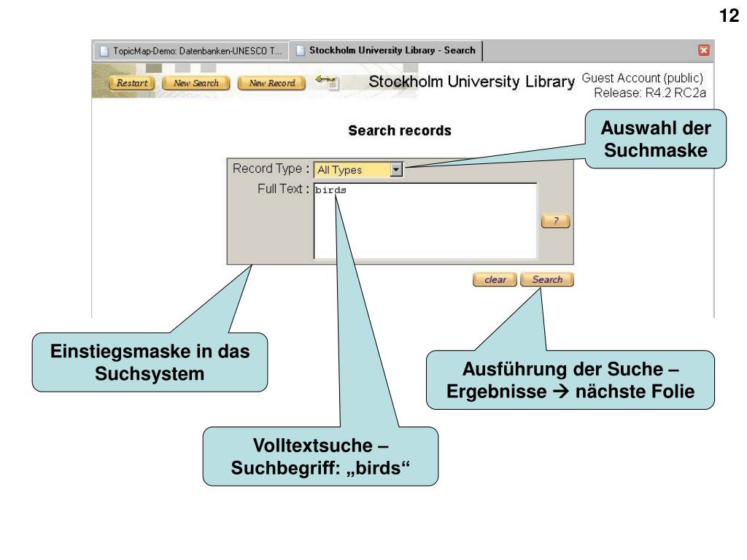Click the key login icon
This screenshot has width=747, height=560.
[x=327, y=82]
